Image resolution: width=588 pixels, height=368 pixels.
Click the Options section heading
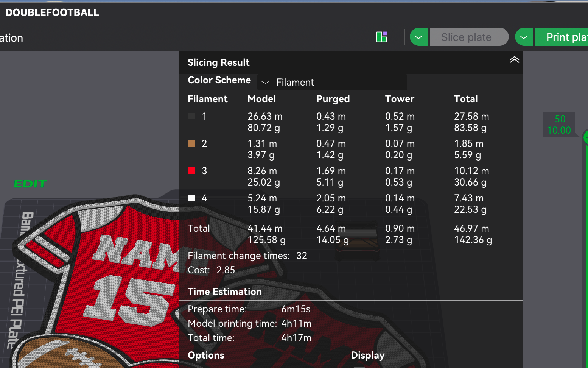[206, 355]
